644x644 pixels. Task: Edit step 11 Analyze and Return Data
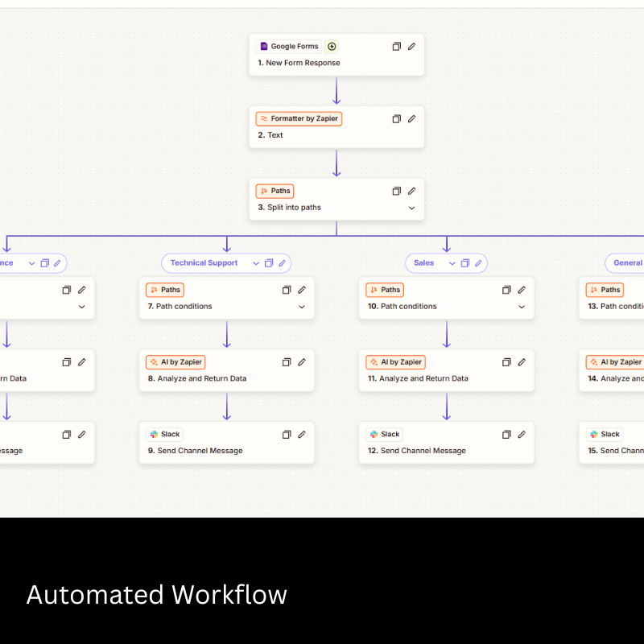point(522,362)
